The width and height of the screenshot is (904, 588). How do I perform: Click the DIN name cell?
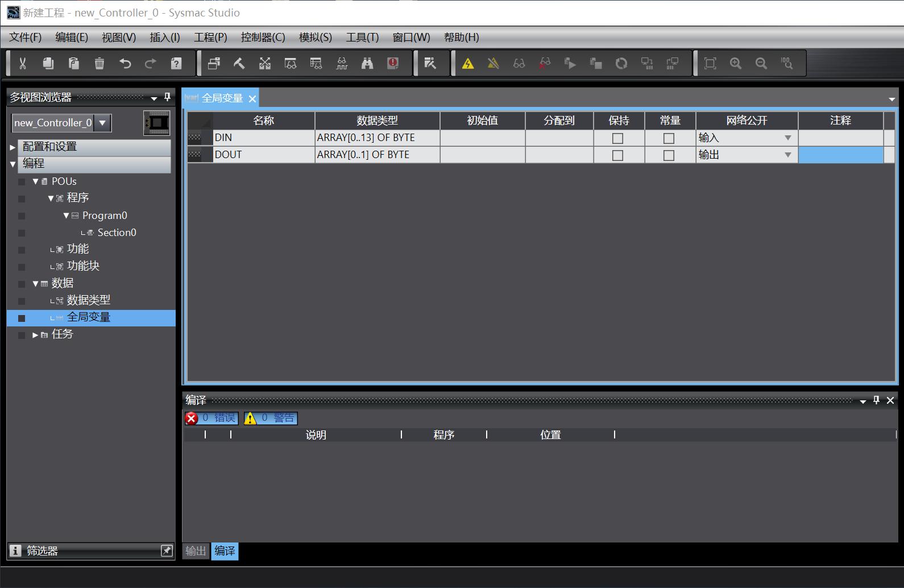264,138
